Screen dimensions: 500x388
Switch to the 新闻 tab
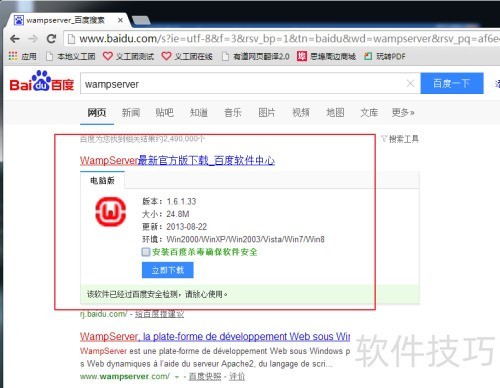pos(131,113)
